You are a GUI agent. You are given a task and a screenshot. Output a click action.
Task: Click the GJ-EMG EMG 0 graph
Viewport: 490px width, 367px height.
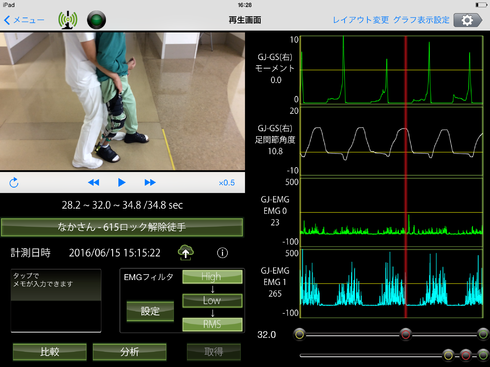point(392,212)
